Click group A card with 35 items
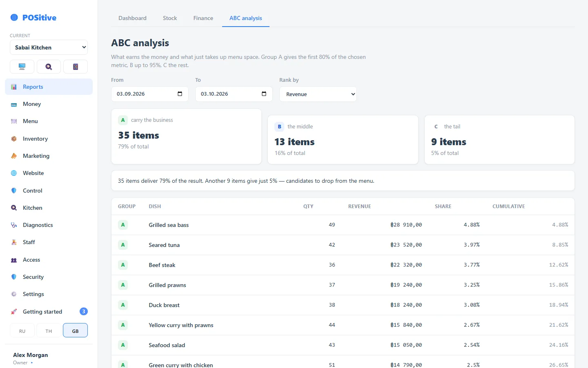Screen dimensions: 588x368 pos(186,136)
